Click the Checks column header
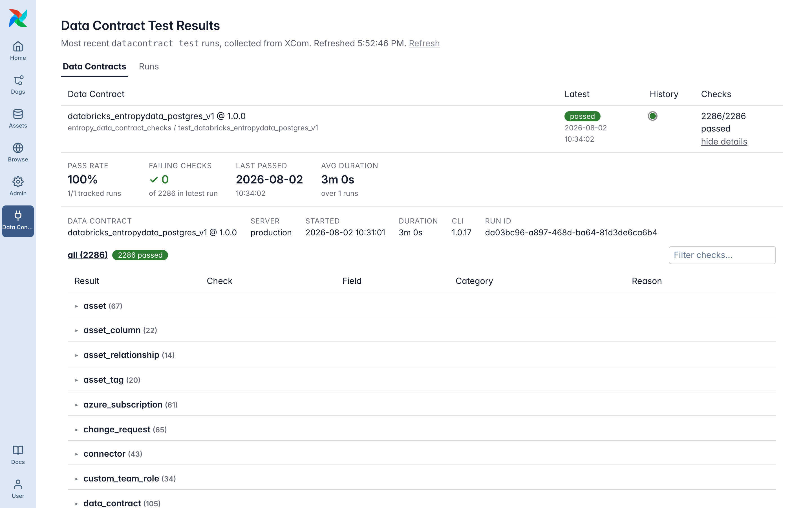812x508 pixels. (716, 94)
